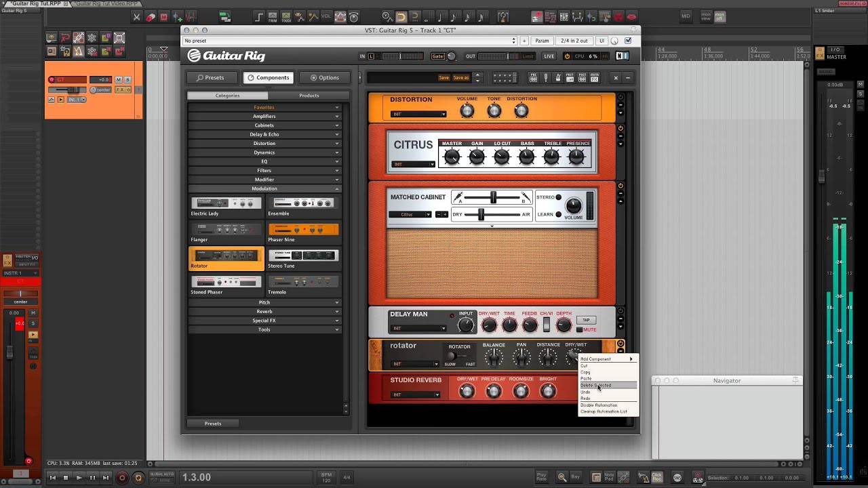Select Disable Automation in context menu
The width and height of the screenshot is (868, 488).
608,405
